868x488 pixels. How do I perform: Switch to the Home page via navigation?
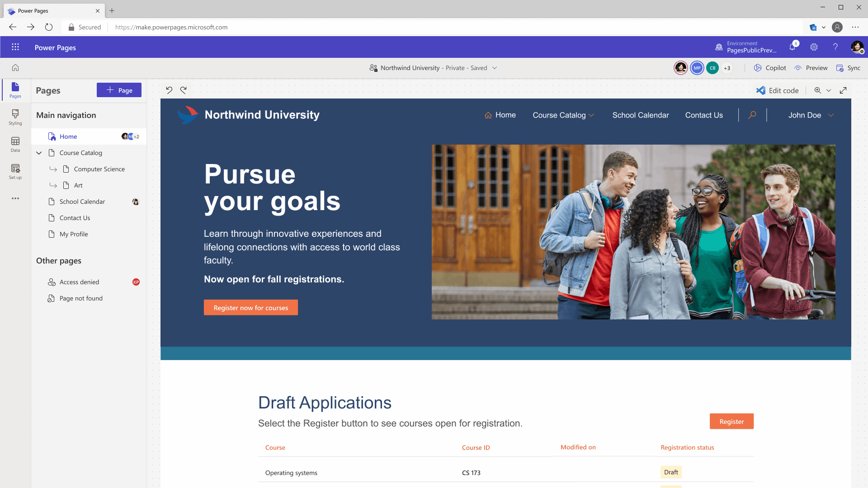[x=505, y=115]
